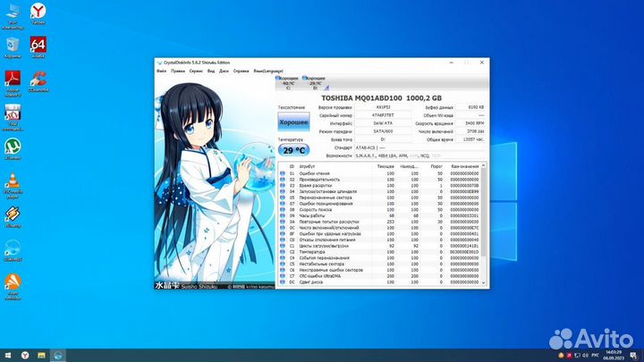Click the Текущее column header
Image resolution: width=644 pixels, height=362 pixels.
click(x=386, y=166)
